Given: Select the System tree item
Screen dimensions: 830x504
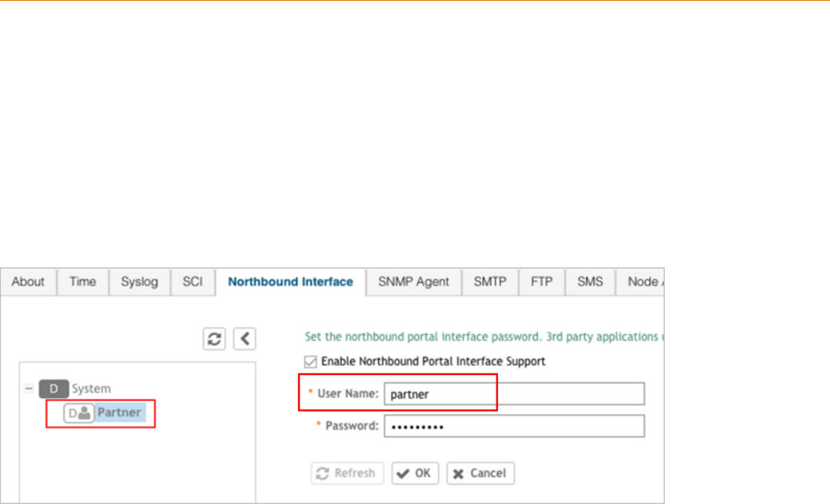Looking at the screenshot, I should click(x=91, y=389).
